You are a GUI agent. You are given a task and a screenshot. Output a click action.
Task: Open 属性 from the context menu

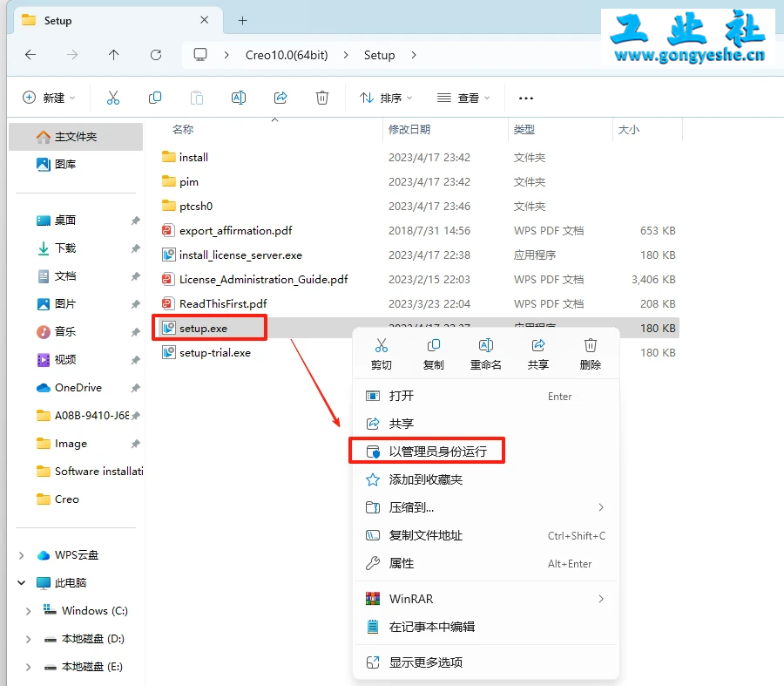(x=486, y=563)
